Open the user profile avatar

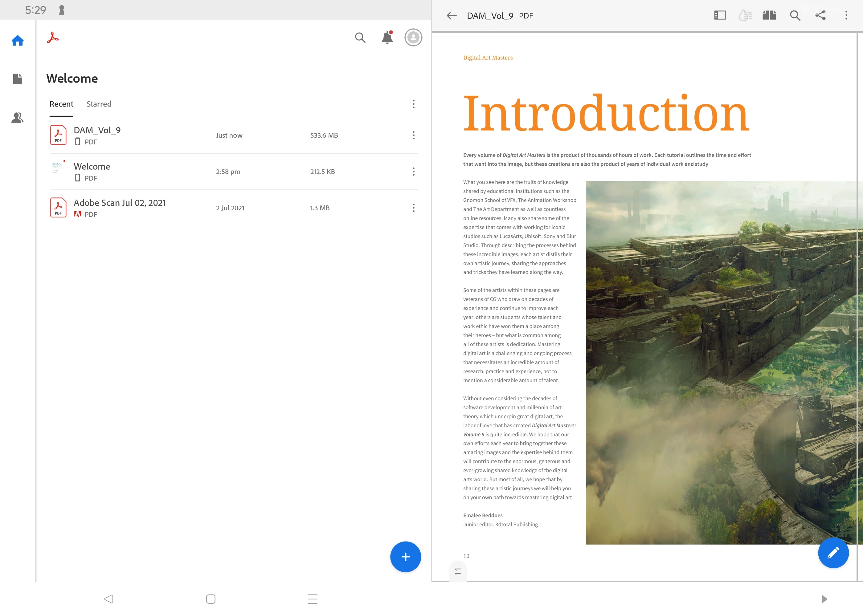coord(413,38)
